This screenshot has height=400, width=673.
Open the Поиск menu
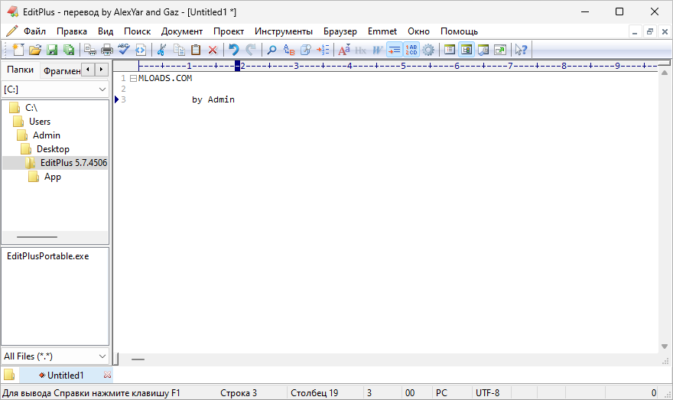(x=137, y=31)
